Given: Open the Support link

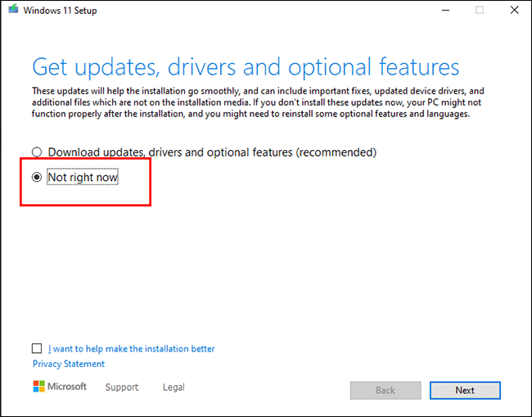Looking at the screenshot, I should click(122, 388).
